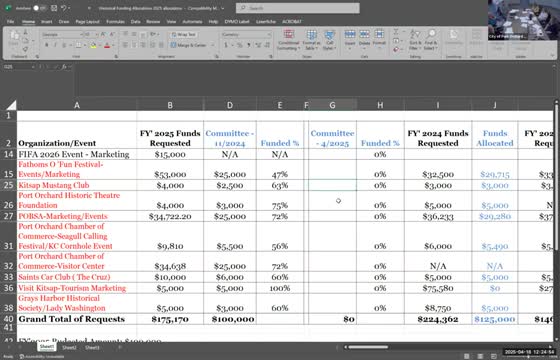Screen dimensions: 560x360
Task: Toggle Align Right
Action: tap(142, 45)
